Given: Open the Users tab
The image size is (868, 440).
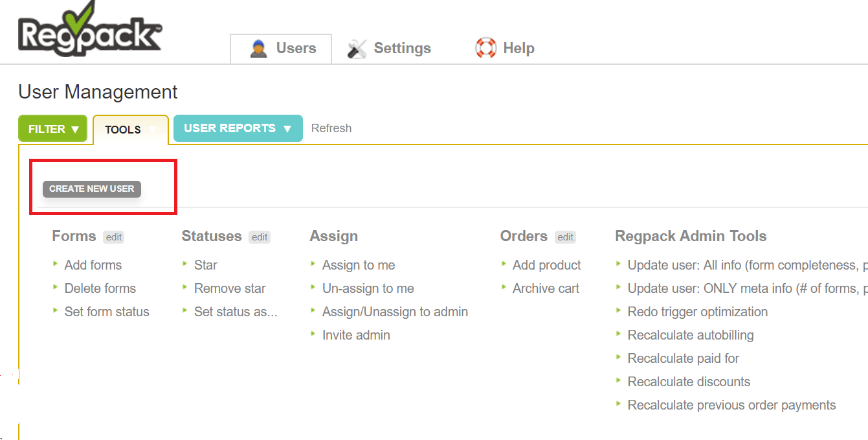Looking at the screenshot, I should point(282,49).
